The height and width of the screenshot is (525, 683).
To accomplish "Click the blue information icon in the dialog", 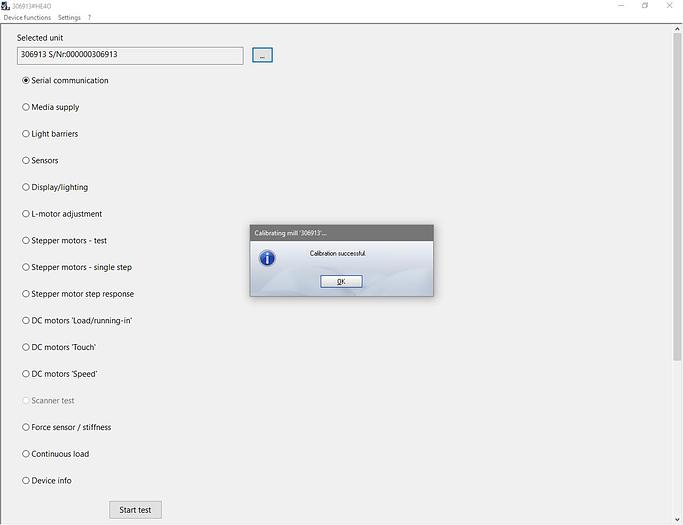I will pos(267,258).
